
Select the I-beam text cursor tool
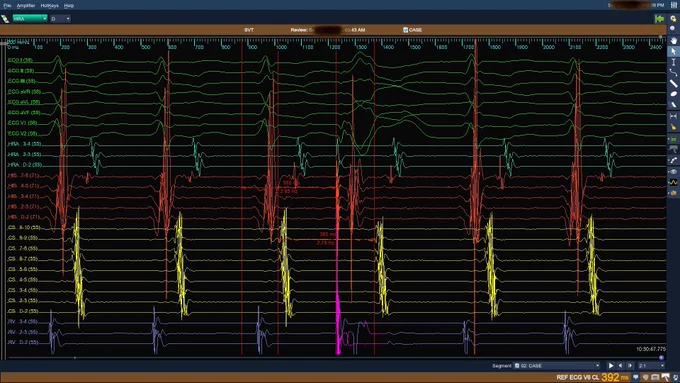point(673,62)
